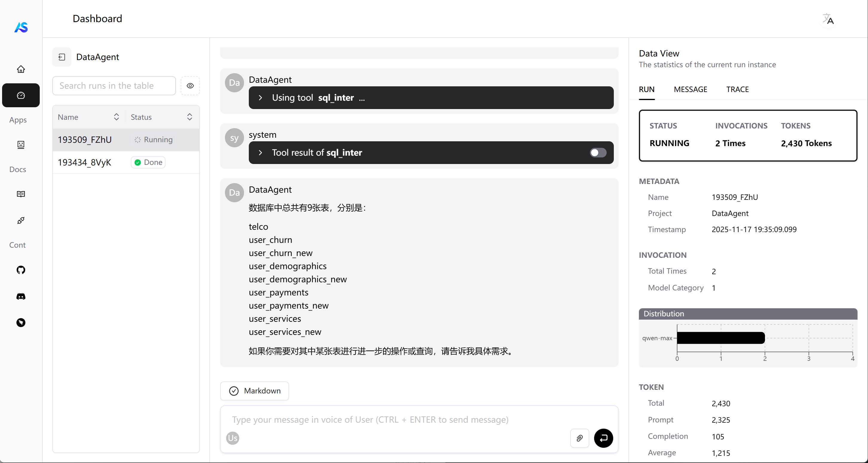
Task: Select run 193434_8VyK
Action: [x=126, y=162]
